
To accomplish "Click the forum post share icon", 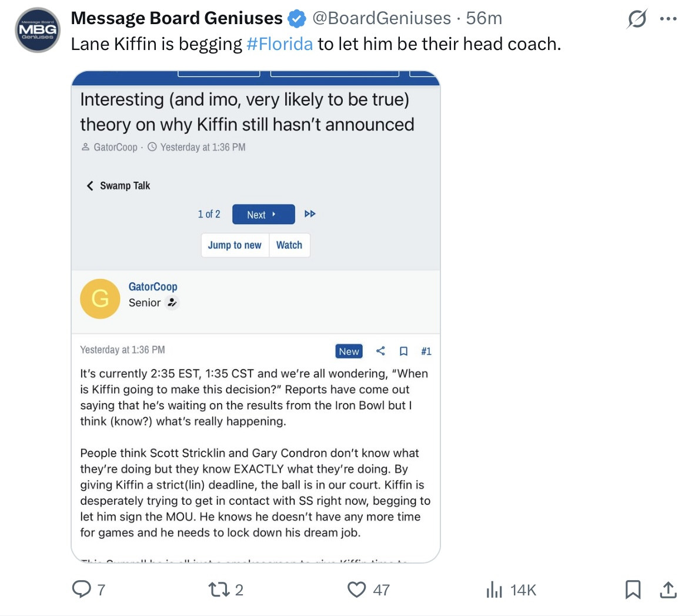I will [x=380, y=351].
